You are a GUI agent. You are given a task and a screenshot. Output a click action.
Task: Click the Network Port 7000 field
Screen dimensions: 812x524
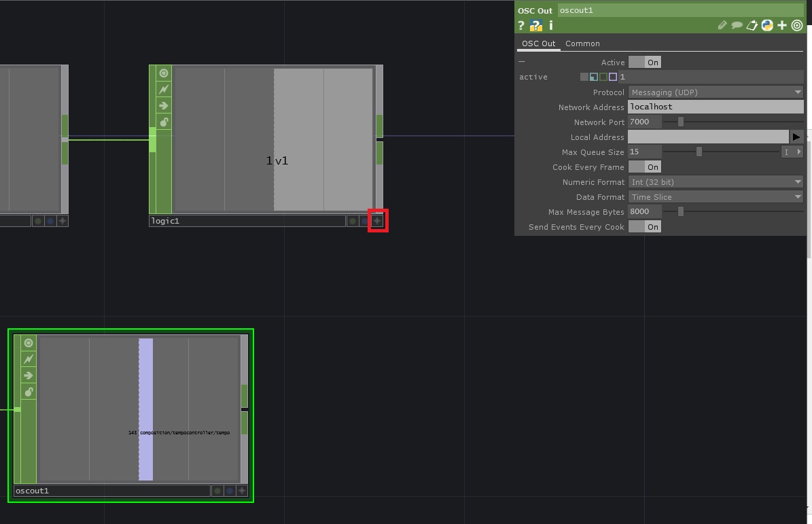[645, 122]
